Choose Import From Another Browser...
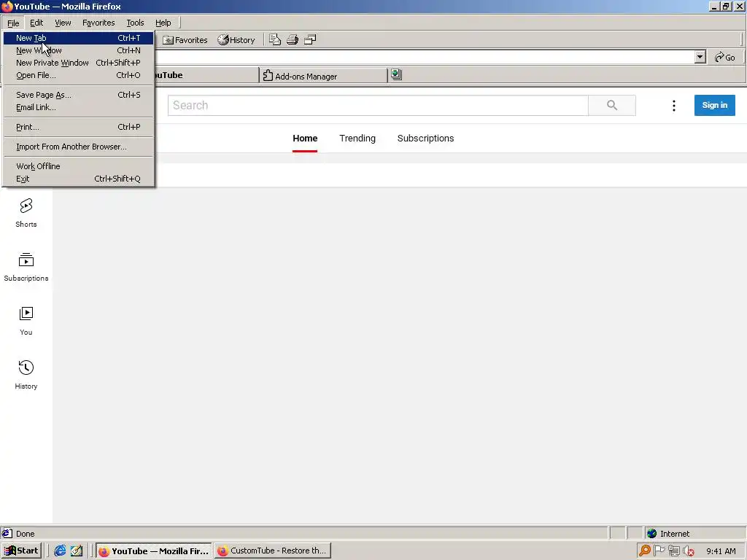Screen dimensions: 747x560 [x=78, y=147]
